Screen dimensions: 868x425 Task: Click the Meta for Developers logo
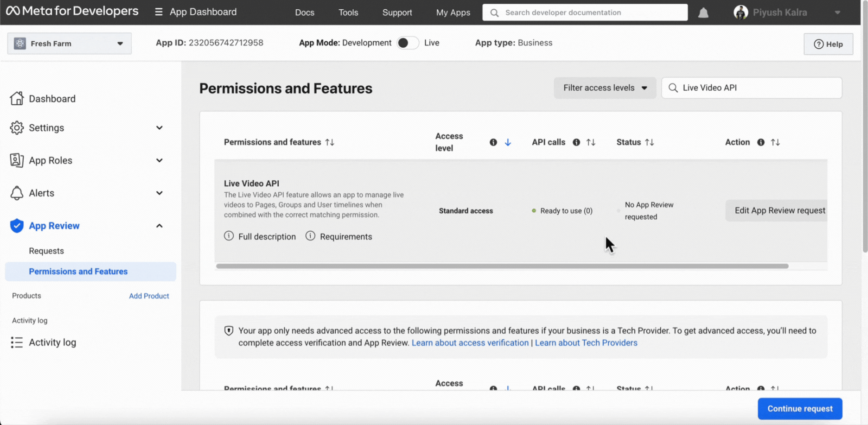72,11
